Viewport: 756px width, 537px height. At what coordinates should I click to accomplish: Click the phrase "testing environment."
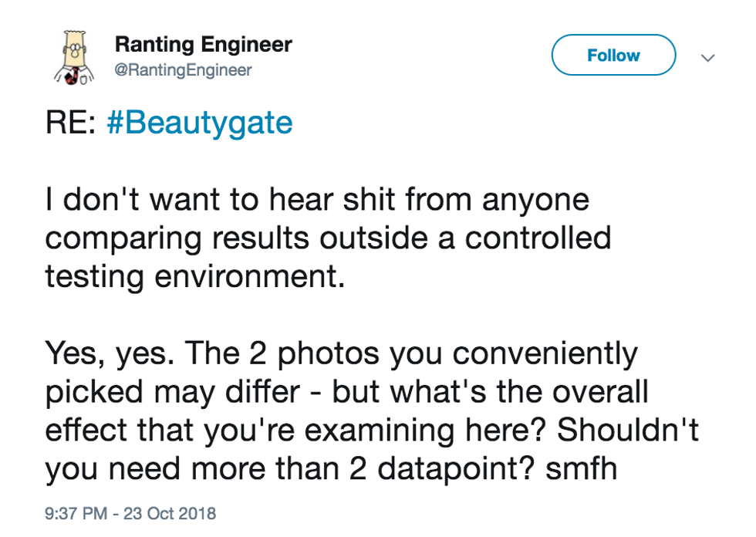tap(194, 276)
